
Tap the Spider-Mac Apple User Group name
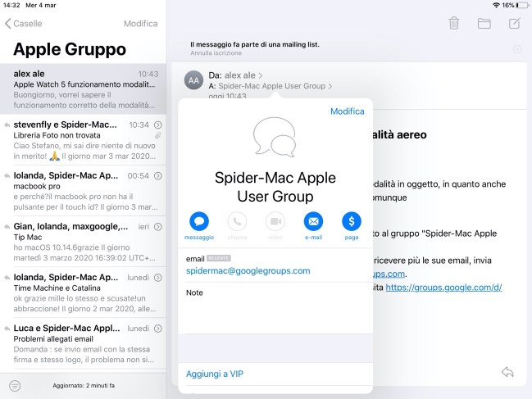pos(275,187)
